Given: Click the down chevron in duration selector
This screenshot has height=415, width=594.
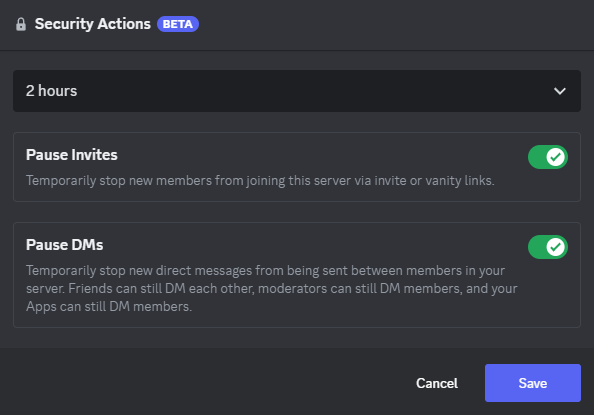Looking at the screenshot, I should click(x=560, y=91).
